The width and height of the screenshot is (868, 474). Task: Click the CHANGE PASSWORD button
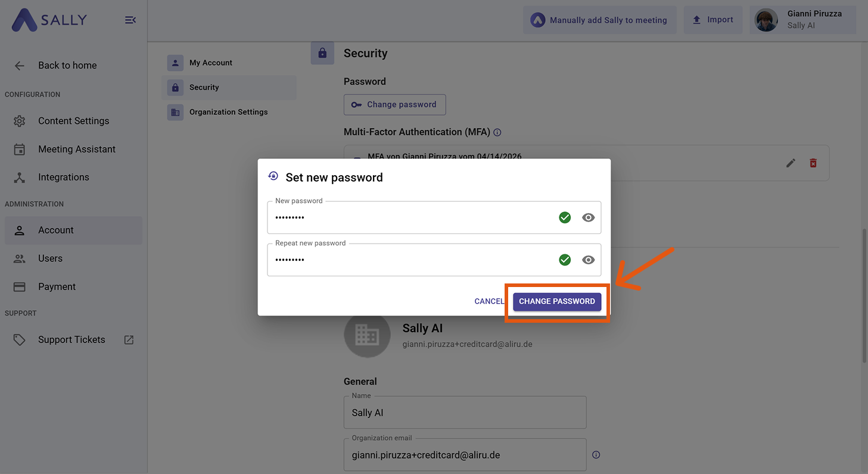[556, 301]
